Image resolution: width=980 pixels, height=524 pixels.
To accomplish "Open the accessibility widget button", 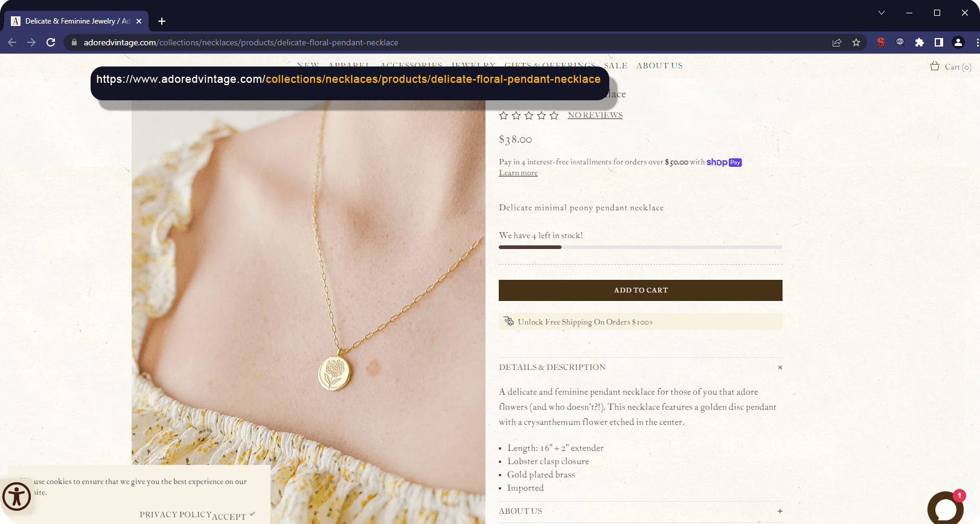I will click(x=16, y=497).
